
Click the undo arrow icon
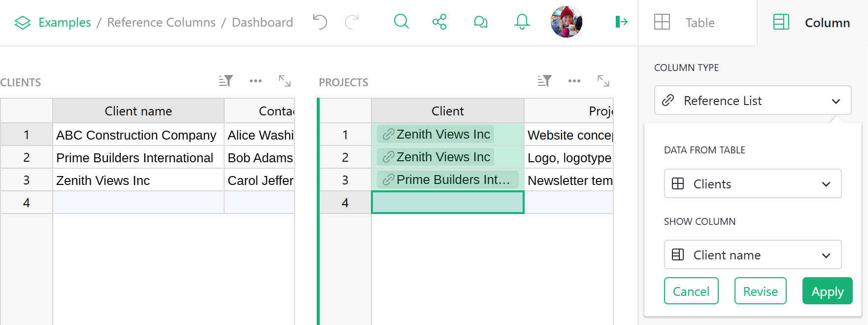320,22
